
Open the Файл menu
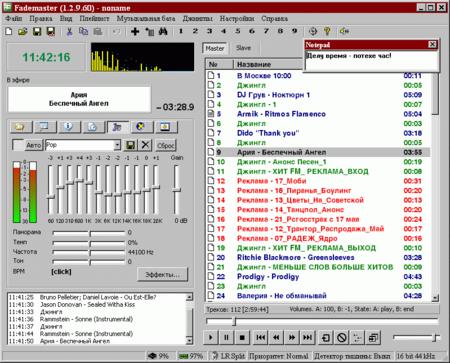[x=14, y=19]
